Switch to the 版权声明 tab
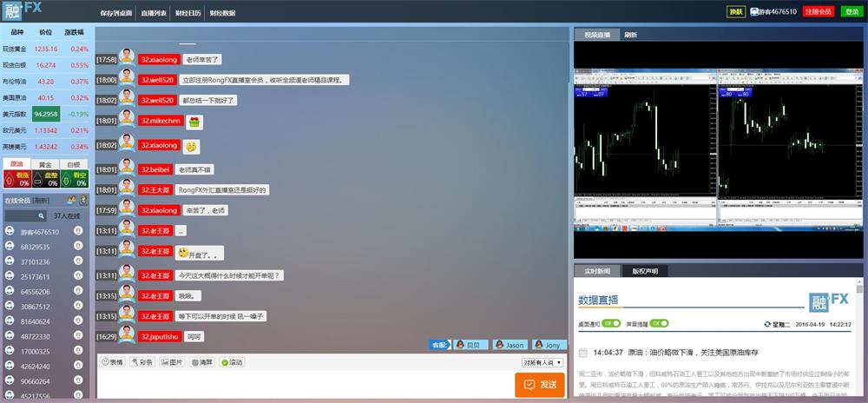The image size is (868, 403). (645, 271)
